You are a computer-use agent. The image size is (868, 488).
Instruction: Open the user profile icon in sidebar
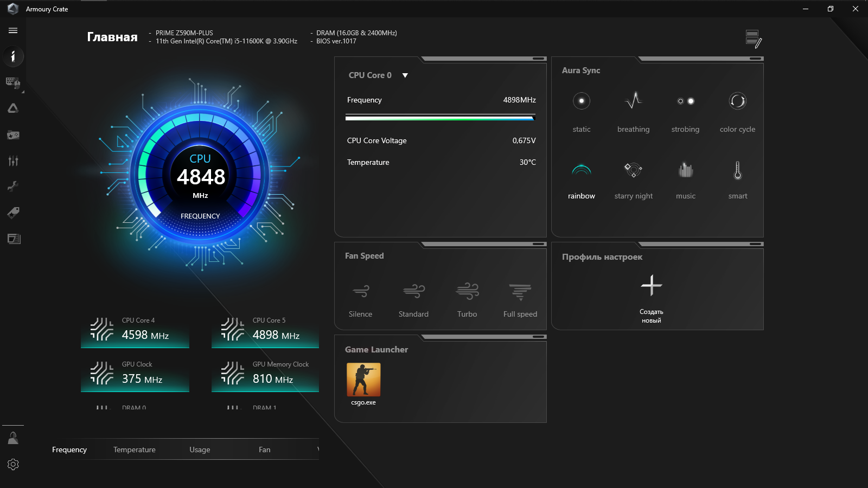click(13, 438)
